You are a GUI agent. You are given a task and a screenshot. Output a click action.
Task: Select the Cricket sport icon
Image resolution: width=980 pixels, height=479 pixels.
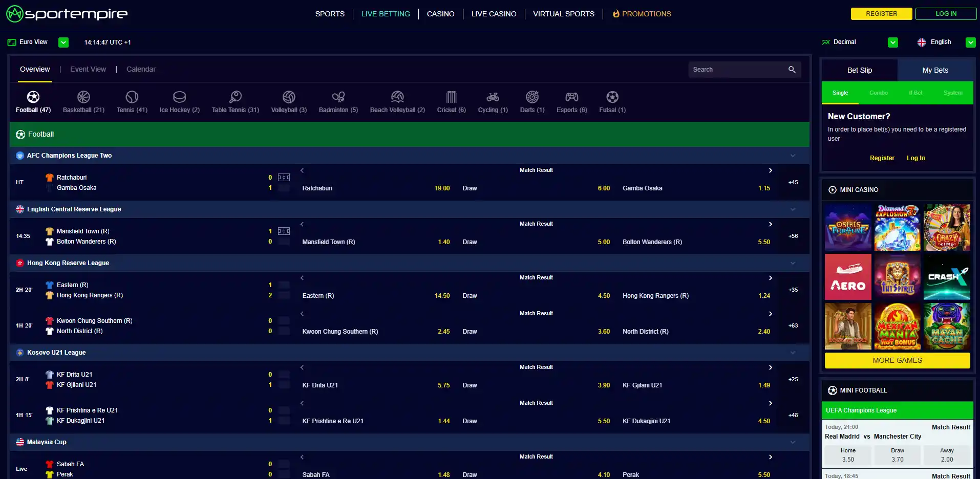click(x=451, y=97)
